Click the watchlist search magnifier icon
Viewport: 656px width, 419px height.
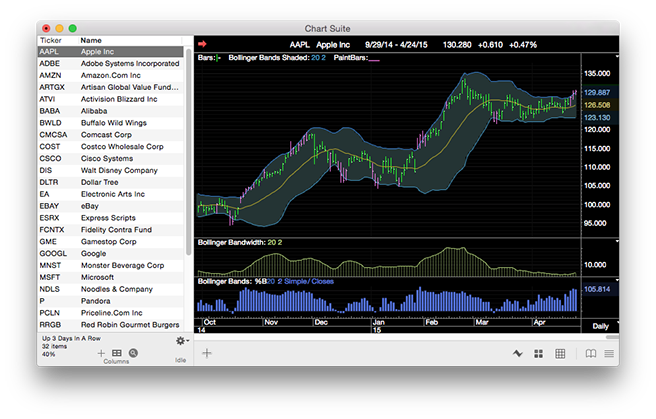pos(133,353)
